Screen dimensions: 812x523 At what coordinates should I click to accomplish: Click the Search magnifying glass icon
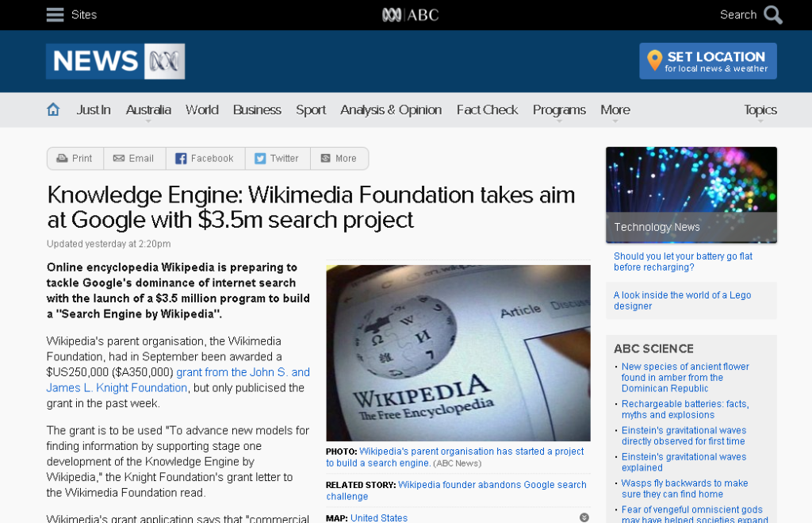click(772, 14)
